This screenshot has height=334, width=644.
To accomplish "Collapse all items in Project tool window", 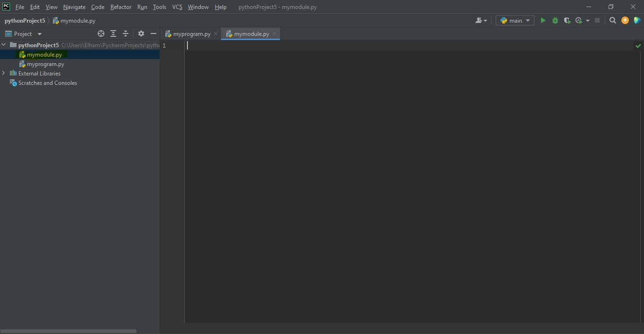I will tap(126, 33).
